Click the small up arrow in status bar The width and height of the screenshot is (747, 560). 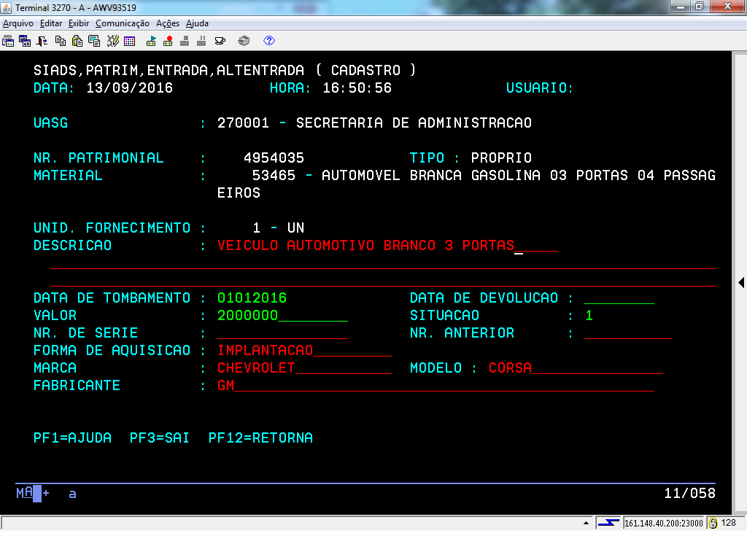(x=586, y=523)
